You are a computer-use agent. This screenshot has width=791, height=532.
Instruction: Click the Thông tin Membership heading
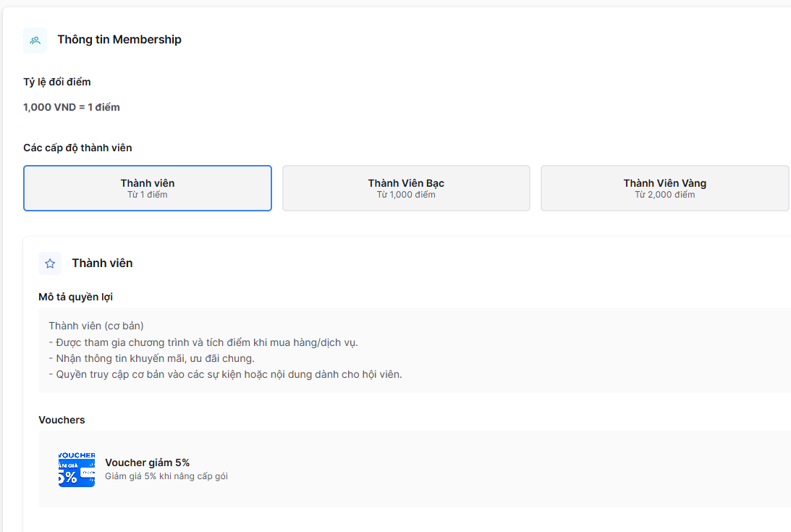pos(119,39)
